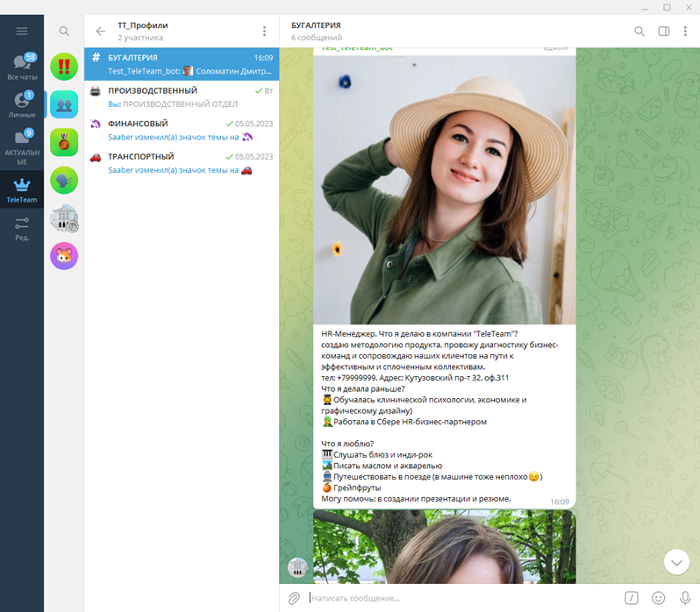The width and height of the screenshot is (700, 612).
Task: Open the chat header three-dot menu
Action: point(686,31)
